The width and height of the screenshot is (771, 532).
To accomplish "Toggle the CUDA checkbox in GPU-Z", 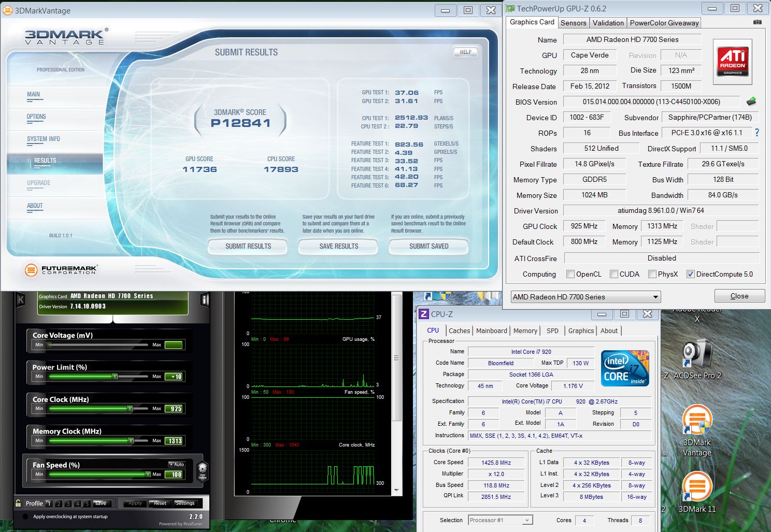I will [x=614, y=274].
